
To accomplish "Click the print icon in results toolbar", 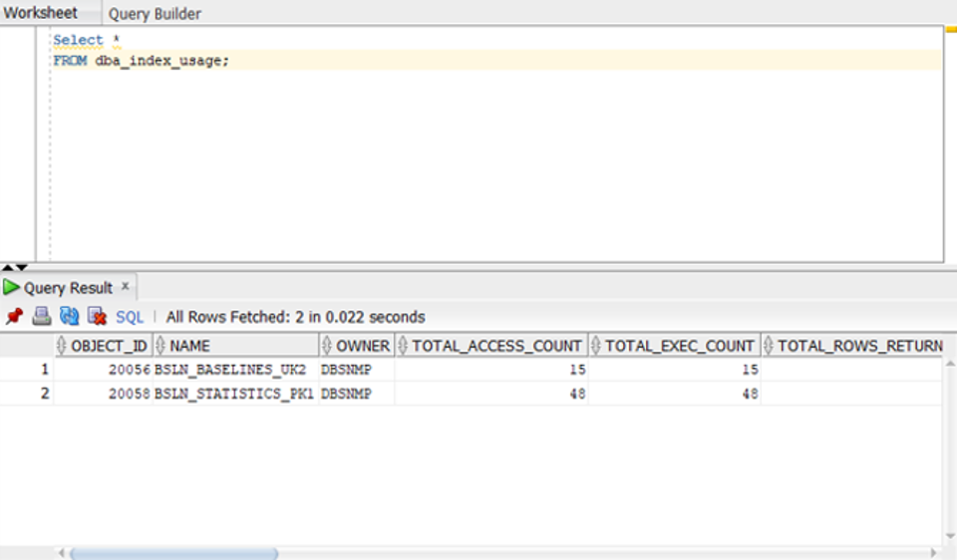I will (x=42, y=317).
